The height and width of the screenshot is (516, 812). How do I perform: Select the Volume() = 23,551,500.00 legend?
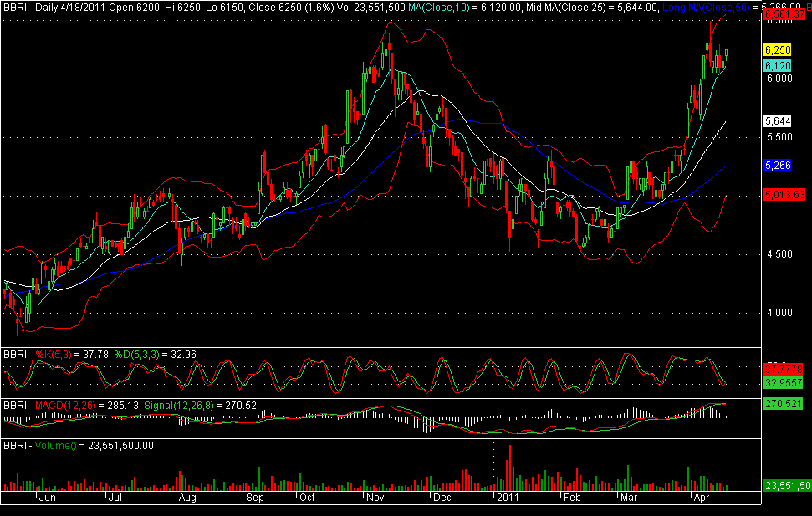[94, 446]
